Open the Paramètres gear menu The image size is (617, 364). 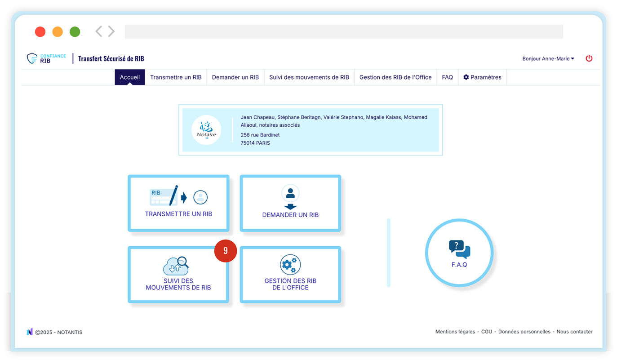482,77
